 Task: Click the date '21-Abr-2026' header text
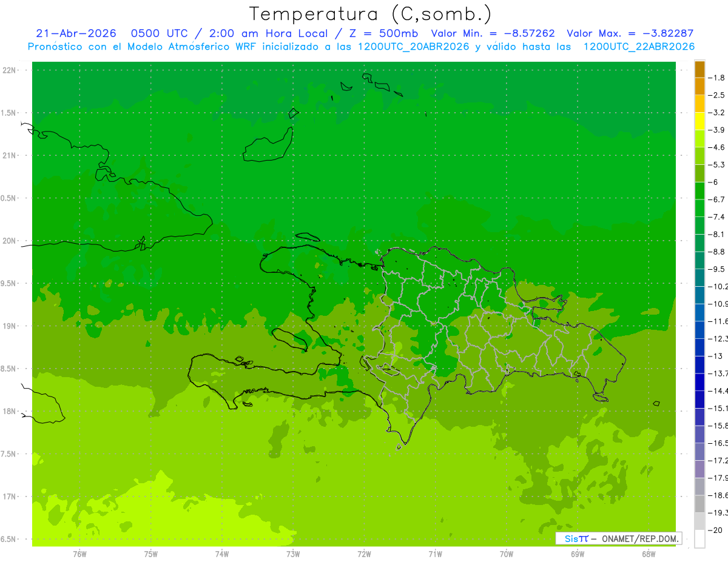76,33
